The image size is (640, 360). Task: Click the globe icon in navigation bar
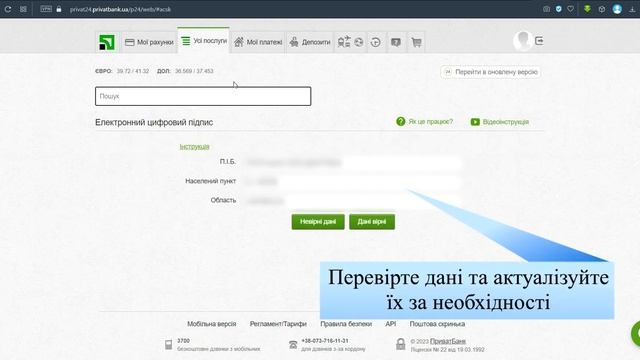click(359, 42)
